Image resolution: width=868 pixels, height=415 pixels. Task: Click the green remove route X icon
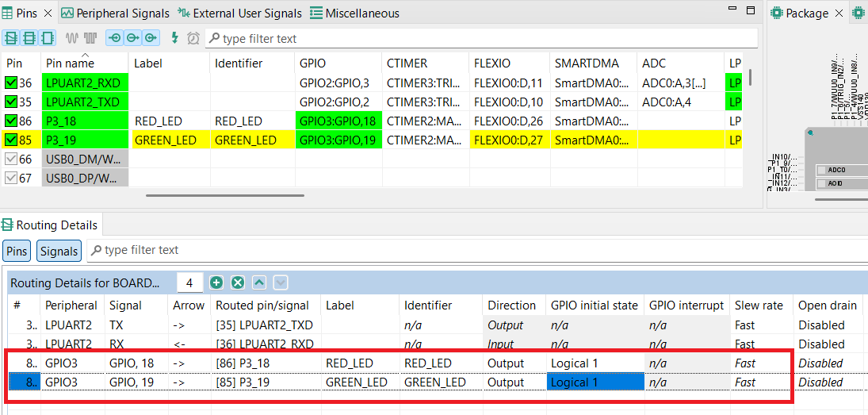[x=237, y=282]
